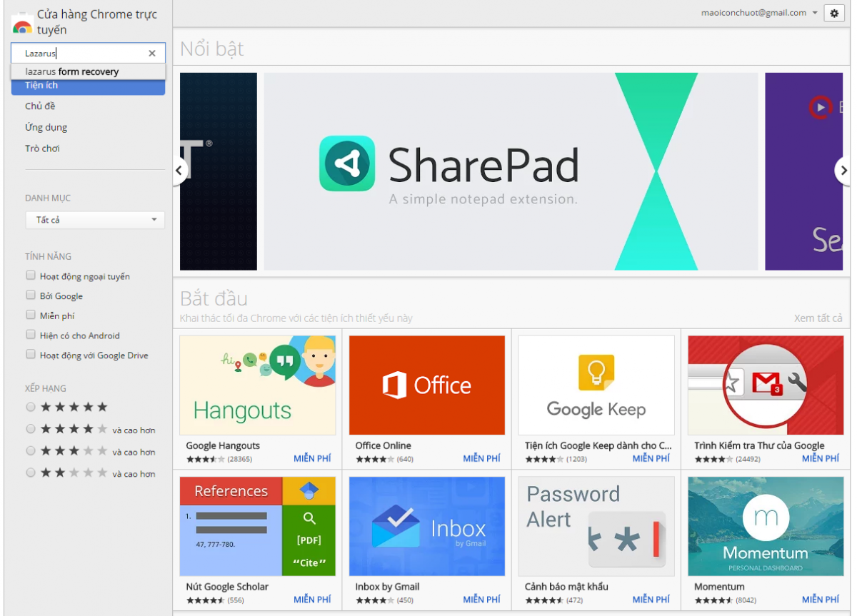Check the Bởi Google filter

click(x=31, y=296)
